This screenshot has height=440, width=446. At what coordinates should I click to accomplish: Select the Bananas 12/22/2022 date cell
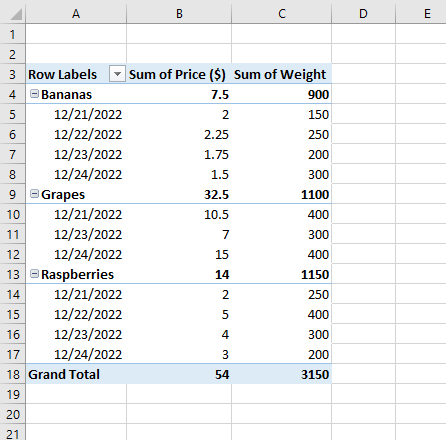[x=76, y=134]
